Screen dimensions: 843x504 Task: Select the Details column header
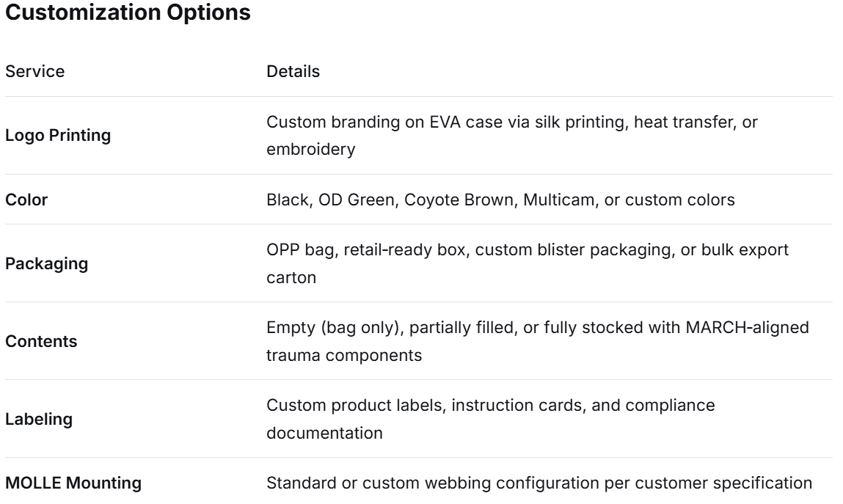point(293,71)
